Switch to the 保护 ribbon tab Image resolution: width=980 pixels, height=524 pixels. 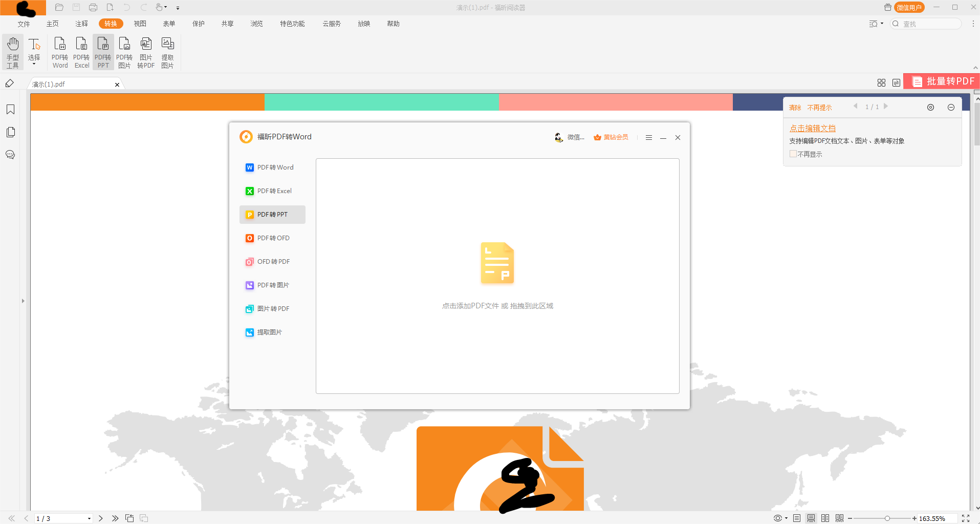point(198,24)
